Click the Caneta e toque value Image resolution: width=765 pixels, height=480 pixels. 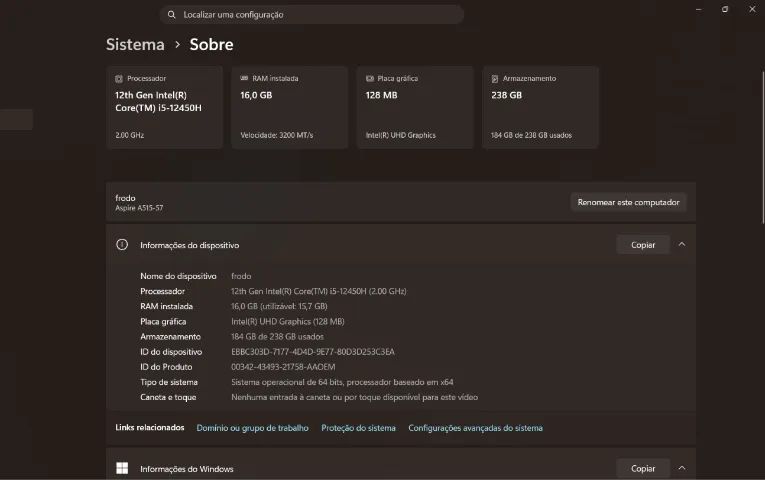coord(354,397)
